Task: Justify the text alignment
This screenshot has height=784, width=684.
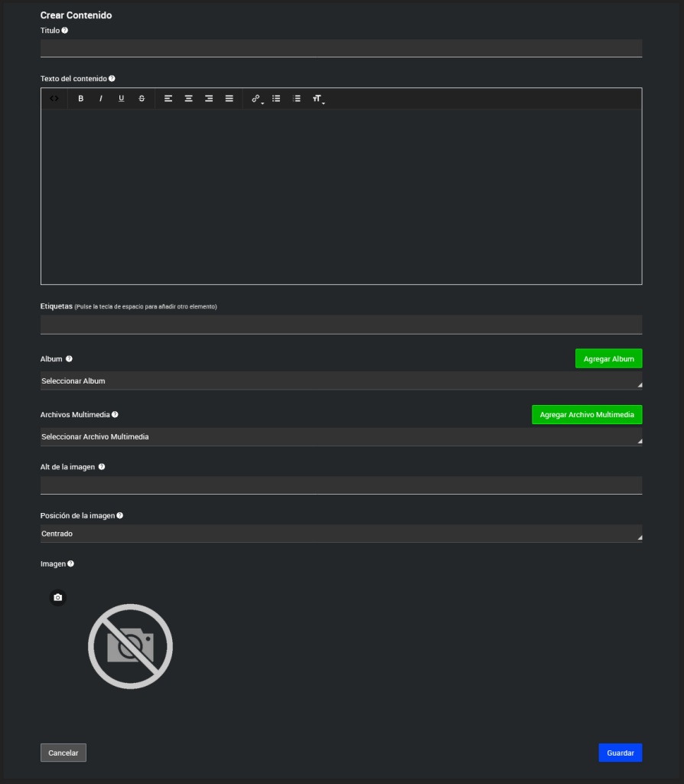Action: (x=229, y=99)
